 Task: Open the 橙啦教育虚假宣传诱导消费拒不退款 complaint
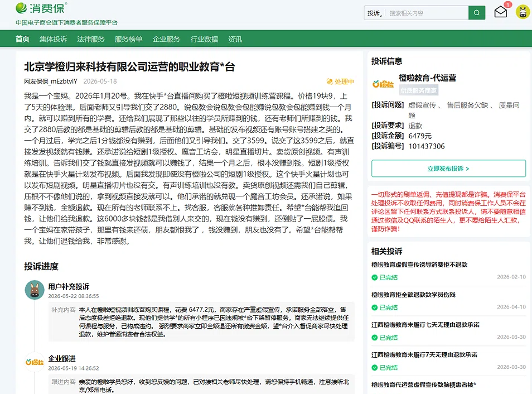419,265
